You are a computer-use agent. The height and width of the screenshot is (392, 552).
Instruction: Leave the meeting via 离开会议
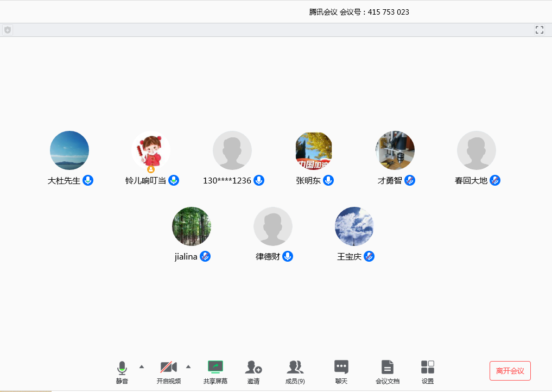510,371
